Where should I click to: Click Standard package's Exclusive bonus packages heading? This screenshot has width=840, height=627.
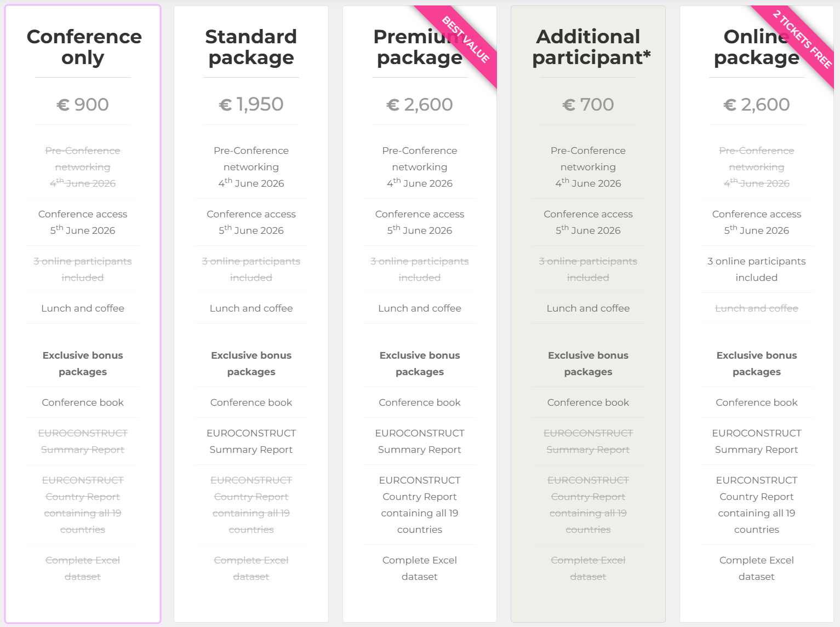[x=251, y=364]
